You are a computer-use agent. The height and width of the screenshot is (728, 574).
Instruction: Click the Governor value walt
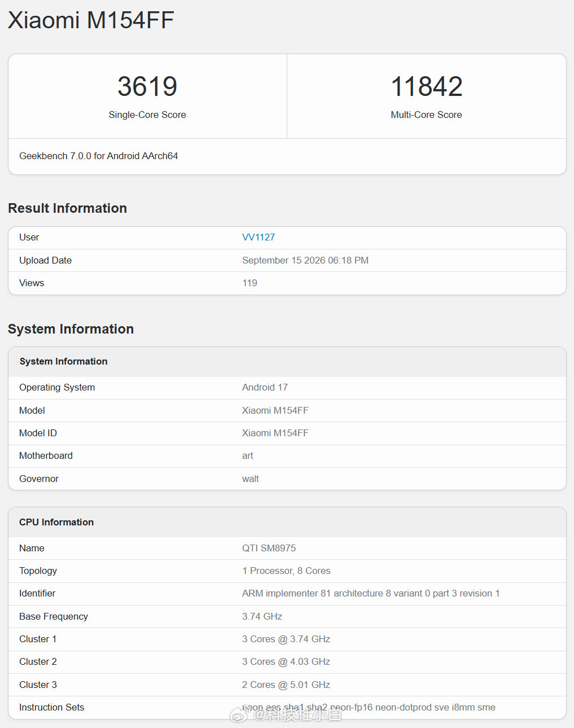pyautogui.click(x=251, y=479)
